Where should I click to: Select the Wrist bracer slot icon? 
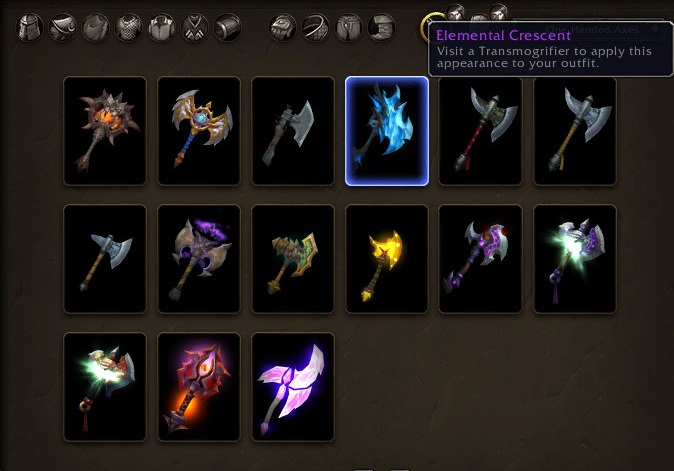(x=228, y=27)
